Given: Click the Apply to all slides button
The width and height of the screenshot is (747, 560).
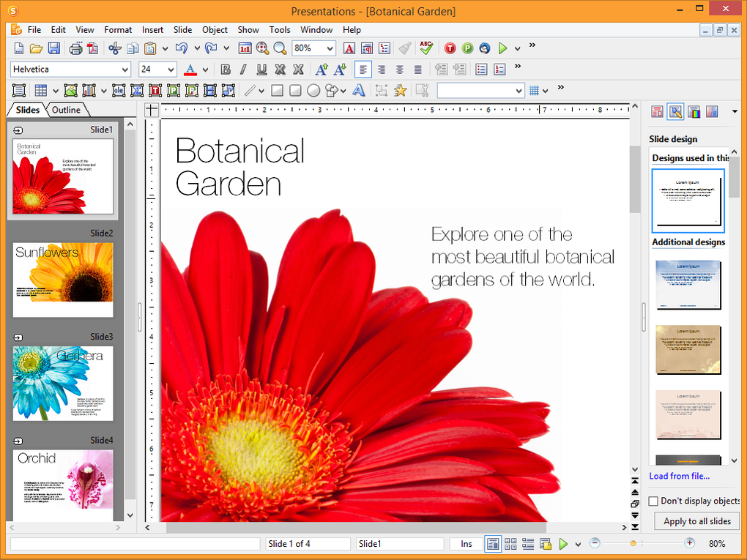Looking at the screenshot, I should pos(696,520).
